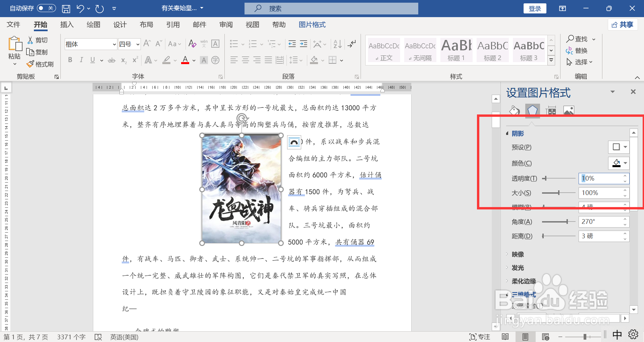Switch to the 审阅 tab
644x342 pixels.
(226, 25)
